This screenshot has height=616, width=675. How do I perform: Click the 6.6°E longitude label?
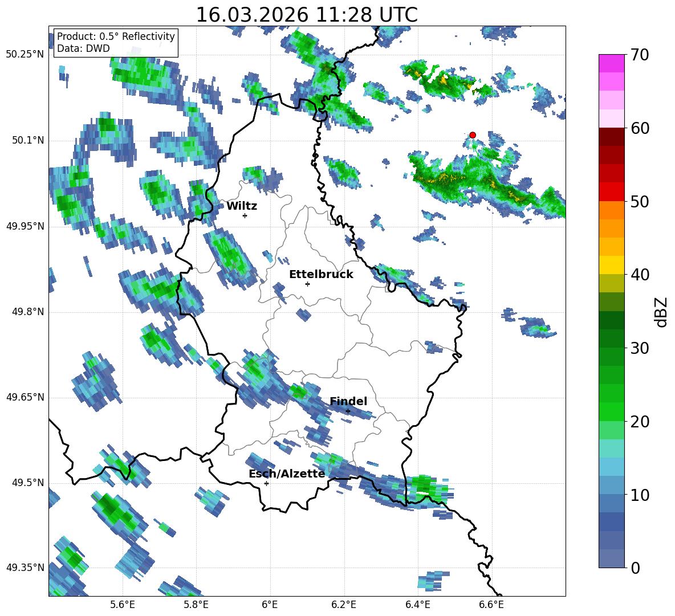[491, 605]
